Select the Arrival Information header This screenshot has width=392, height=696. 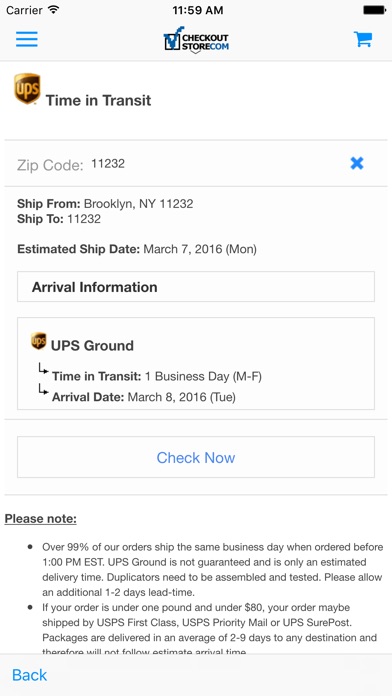196,287
